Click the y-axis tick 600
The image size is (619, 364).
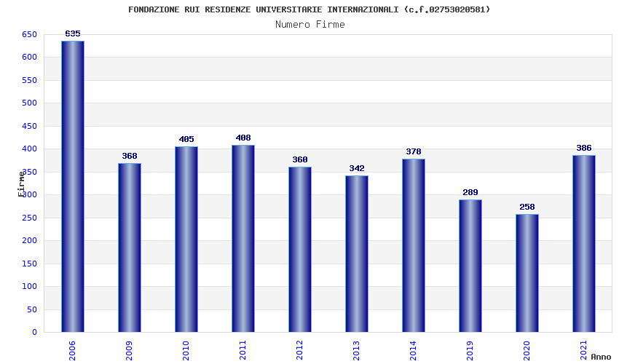(30, 57)
